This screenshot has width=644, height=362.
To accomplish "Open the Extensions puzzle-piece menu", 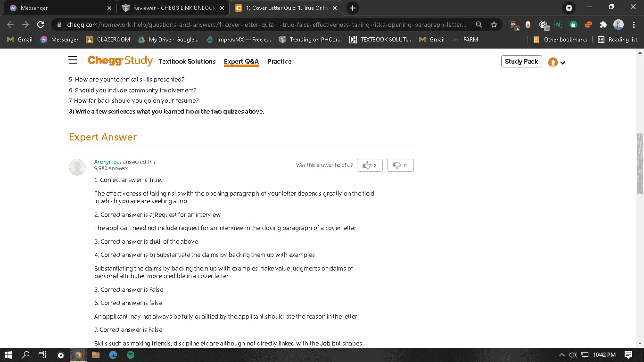I will [x=603, y=25].
